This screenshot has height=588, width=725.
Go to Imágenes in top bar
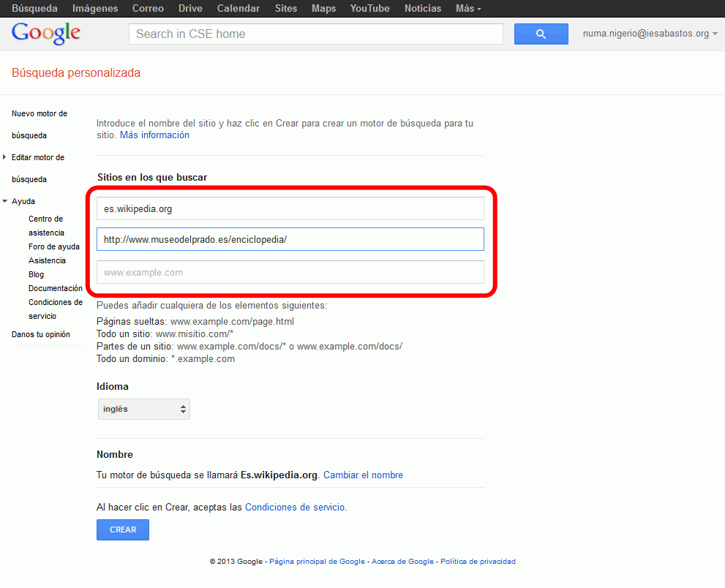(95, 8)
